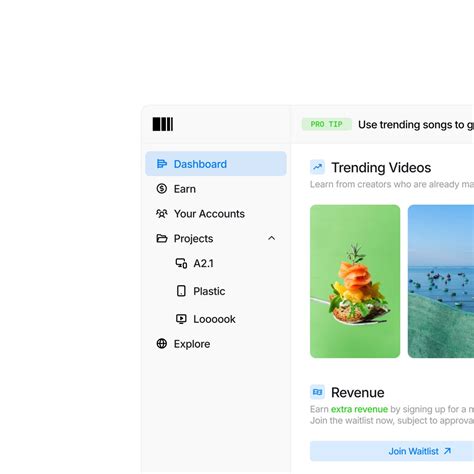Click the Revenue money icon

pos(317,392)
